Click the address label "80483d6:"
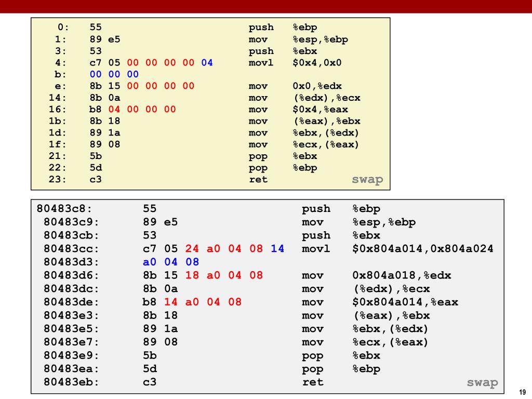 (x=71, y=275)
